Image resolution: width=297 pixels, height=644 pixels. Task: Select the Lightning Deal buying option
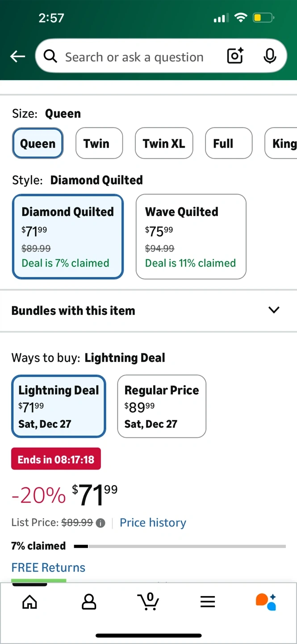point(59,406)
